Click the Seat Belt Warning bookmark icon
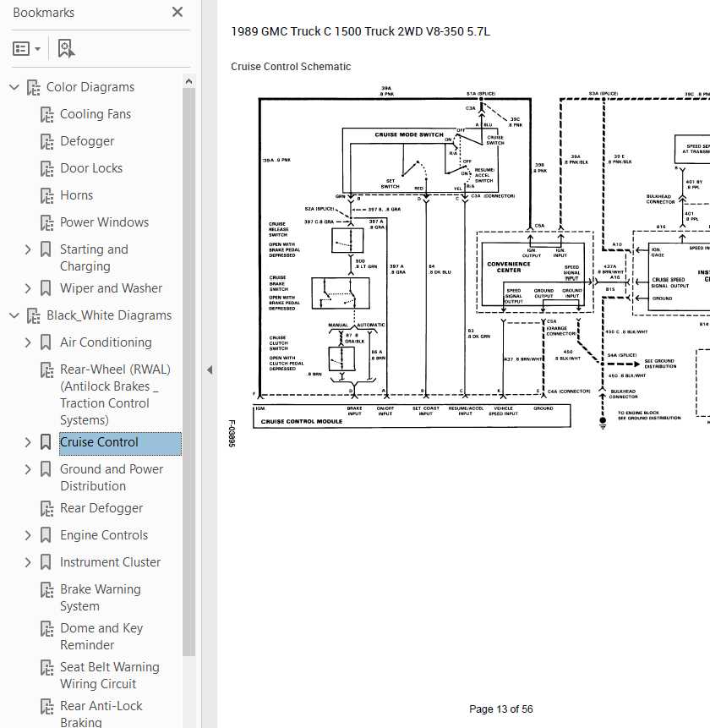The height and width of the screenshot is (728, 710). point(46,668)
